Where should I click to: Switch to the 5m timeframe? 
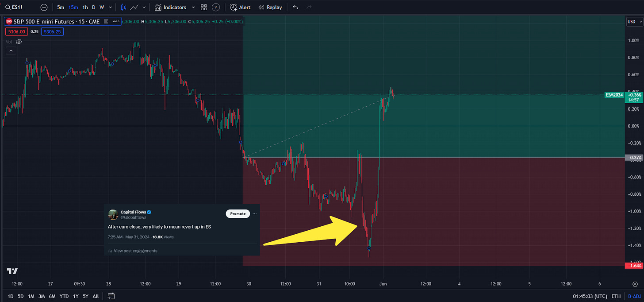point(61,7)
